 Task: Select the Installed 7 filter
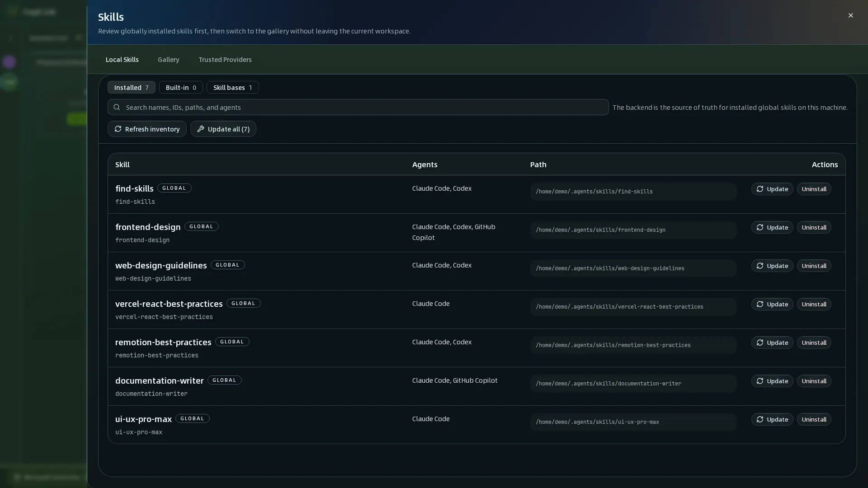(x=131, y=87)
